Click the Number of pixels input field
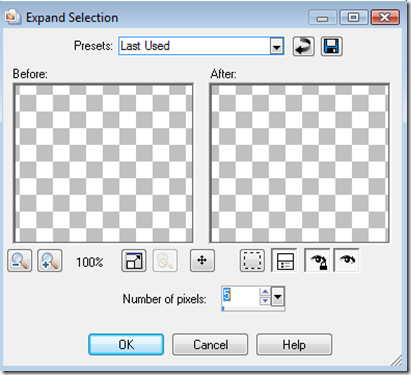411x375 pixels. point(240,296)
